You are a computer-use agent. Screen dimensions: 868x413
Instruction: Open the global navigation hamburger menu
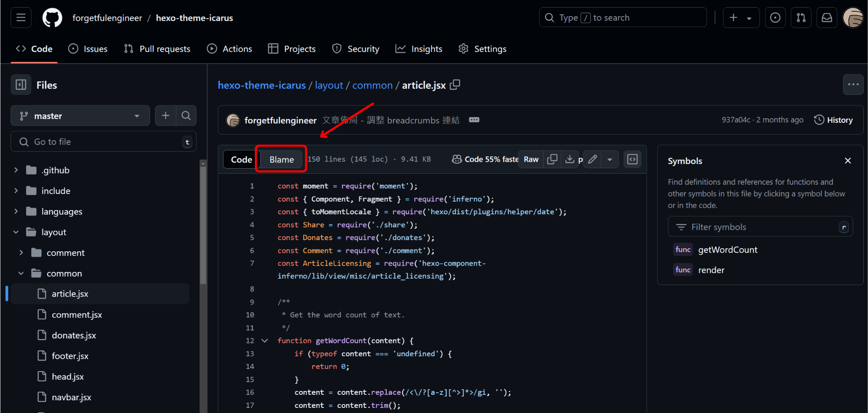pos(21,18)
